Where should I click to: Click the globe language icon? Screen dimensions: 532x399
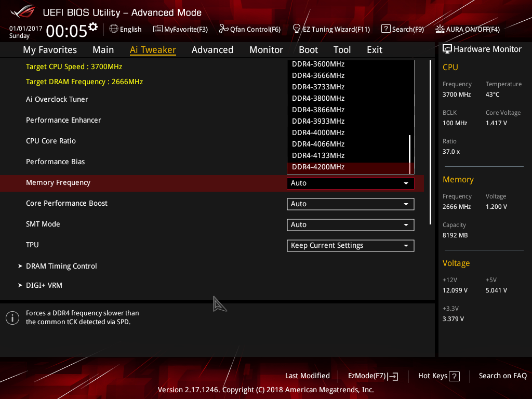click(114, 29)
